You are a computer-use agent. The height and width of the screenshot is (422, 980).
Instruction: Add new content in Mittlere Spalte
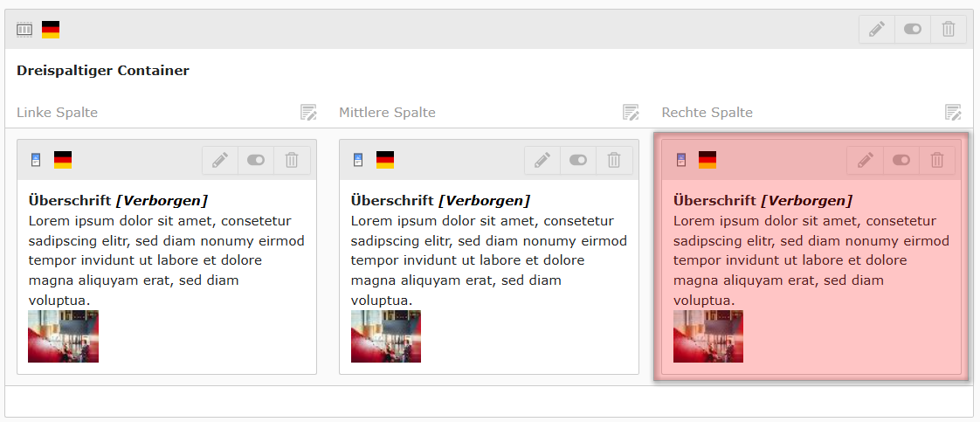pos(631,112)
